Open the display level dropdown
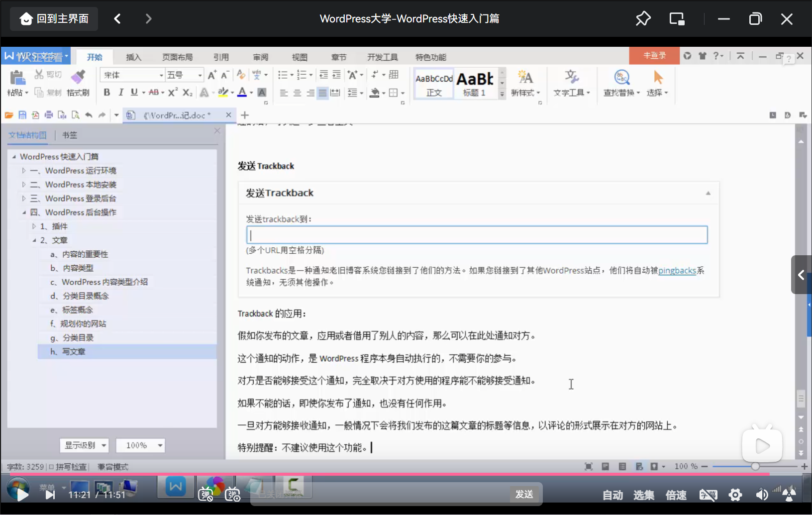This screenshot has width=812, height=515. pyautogui.click(x=84, y=445)
